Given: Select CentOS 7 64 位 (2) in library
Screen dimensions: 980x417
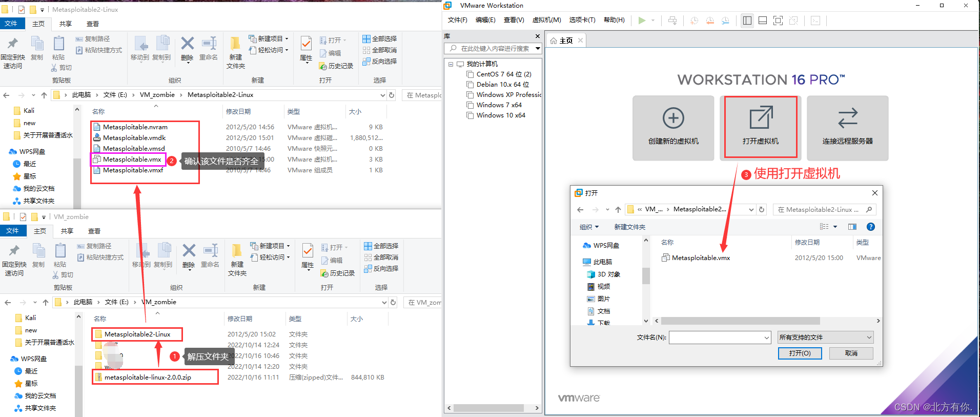Looking at the screenshot, I should [503, 74].
